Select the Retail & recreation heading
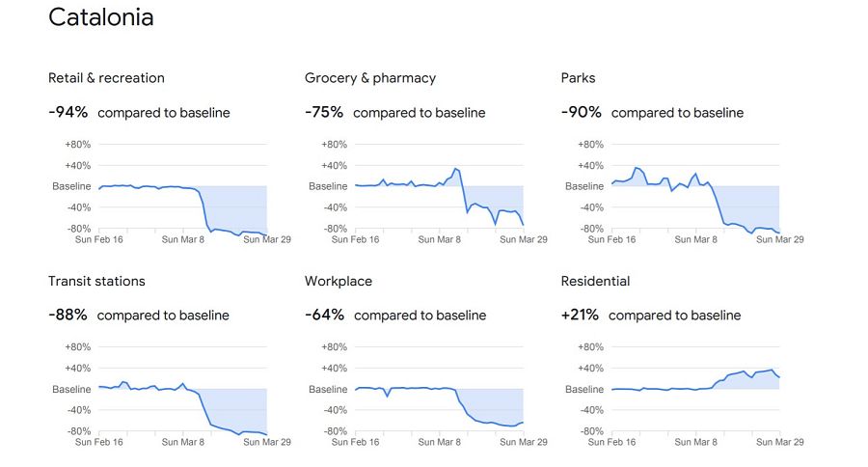868x467 pixels. (x=106, y=78)
